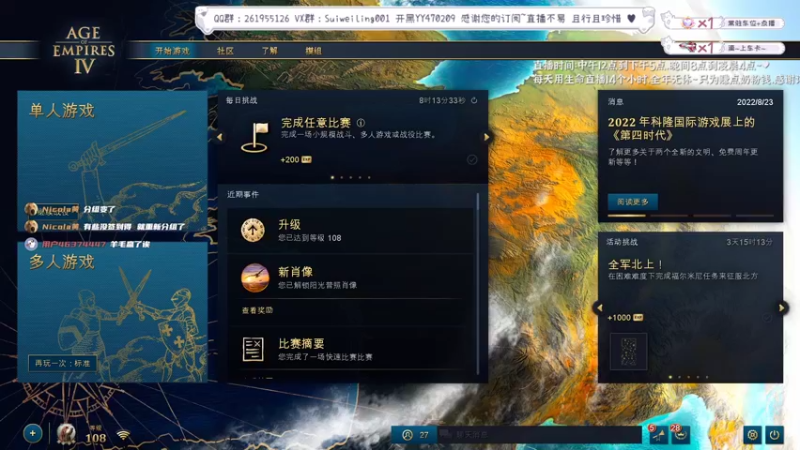Click the chat message input field

[540, 435]
